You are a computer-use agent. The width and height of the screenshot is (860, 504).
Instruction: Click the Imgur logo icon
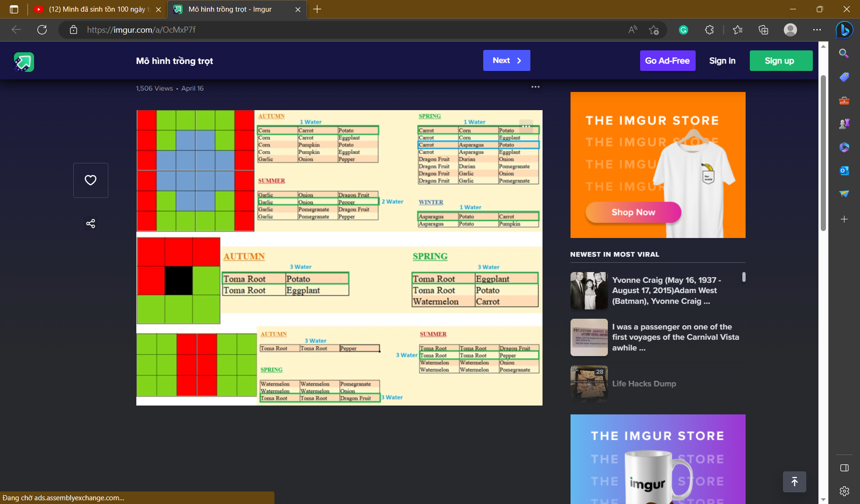pyautogui.click(x=24, y=62)
